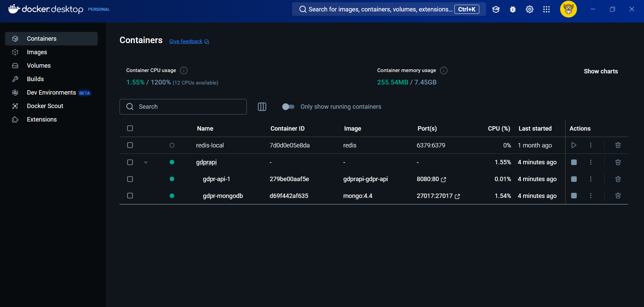Stop the gdpr-api-1 container
The height and width of the screenshot is (307, 644).
574,179
